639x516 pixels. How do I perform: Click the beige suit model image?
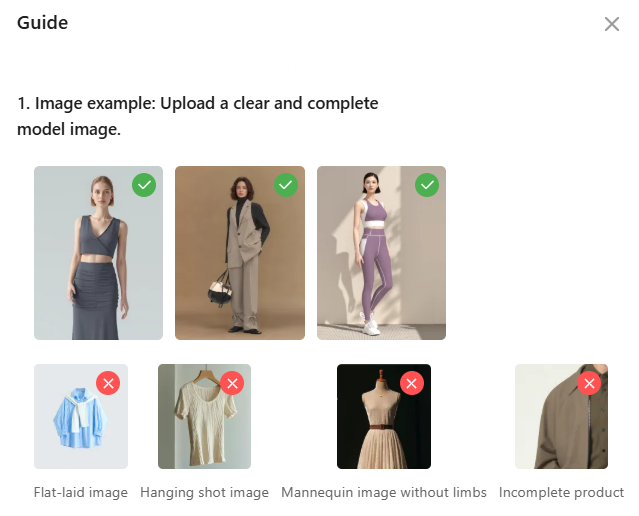pos(240,253)
